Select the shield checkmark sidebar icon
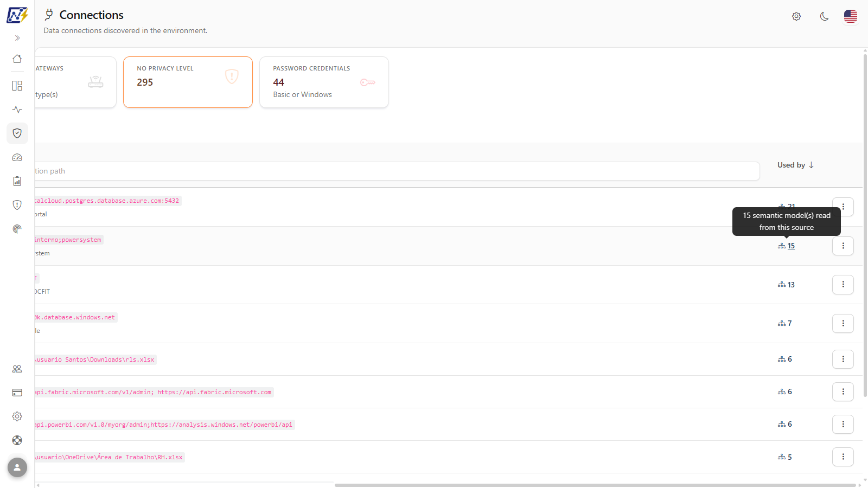868x488 pixels. pyautogui.click(x=17, y=133)
